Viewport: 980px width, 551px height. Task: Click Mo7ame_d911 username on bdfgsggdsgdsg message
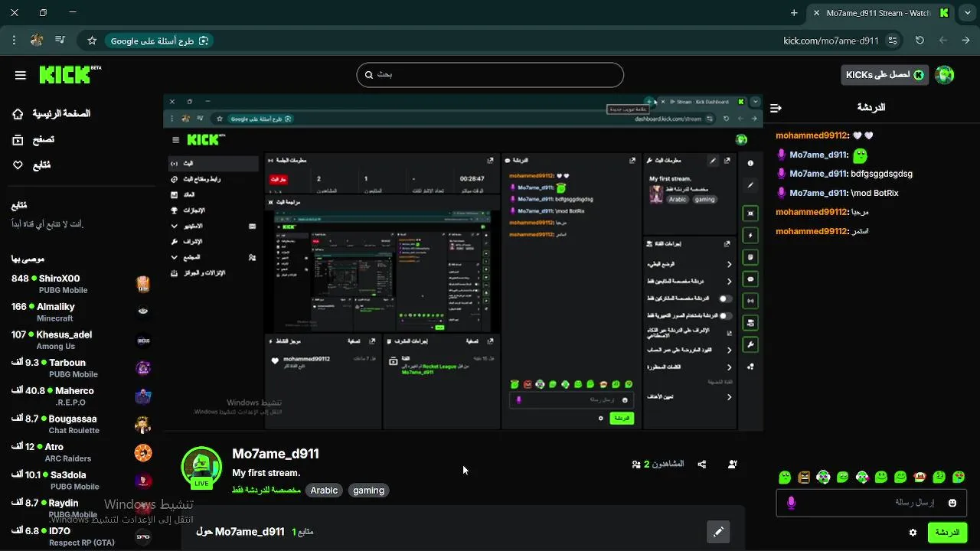coord(818,174)
